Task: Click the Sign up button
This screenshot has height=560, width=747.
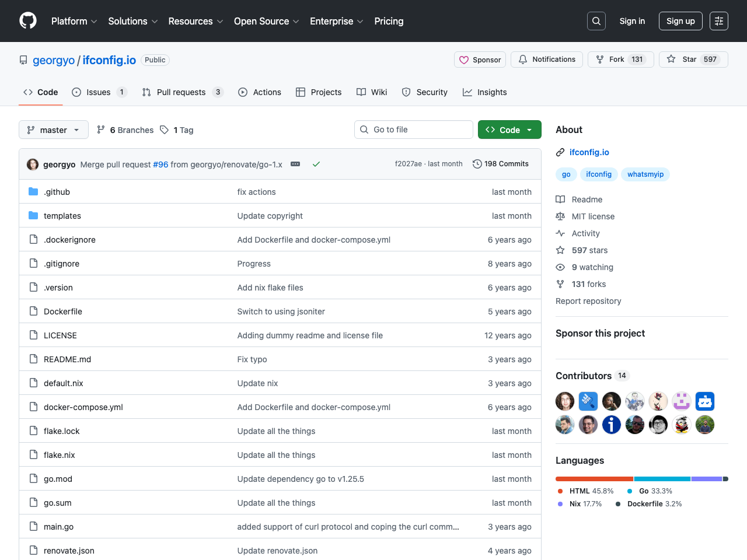Action: point(680,21)
